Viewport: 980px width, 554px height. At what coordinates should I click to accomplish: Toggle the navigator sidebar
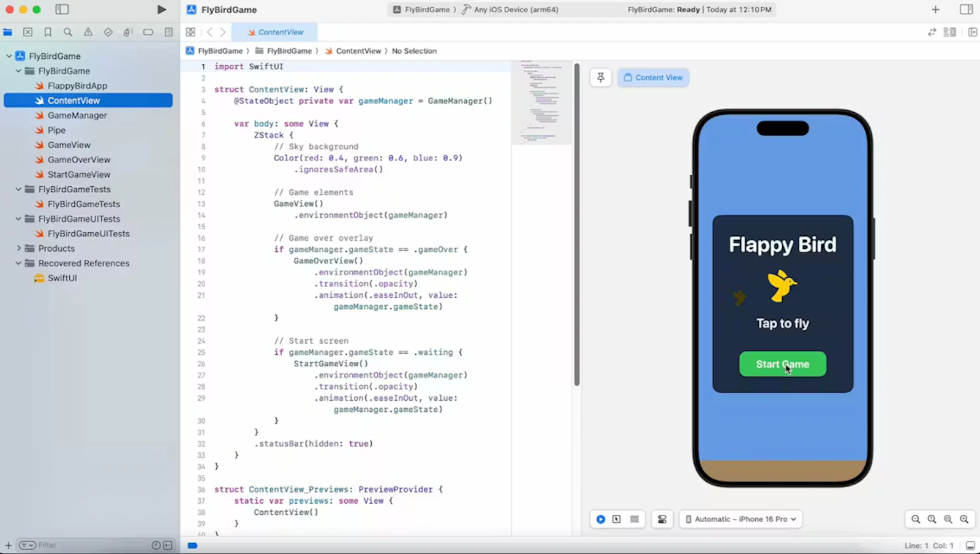coord(62,10)
